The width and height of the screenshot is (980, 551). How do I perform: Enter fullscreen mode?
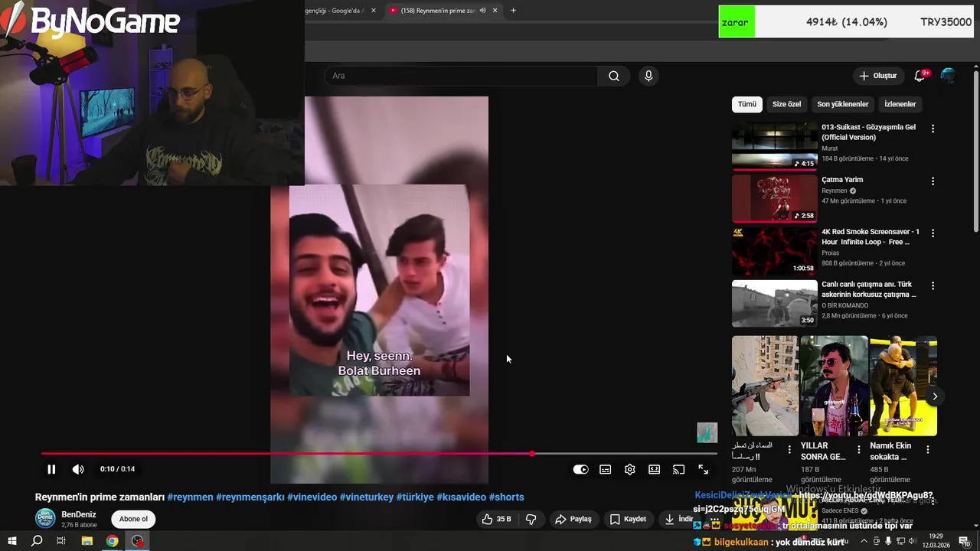pos(703,469)
